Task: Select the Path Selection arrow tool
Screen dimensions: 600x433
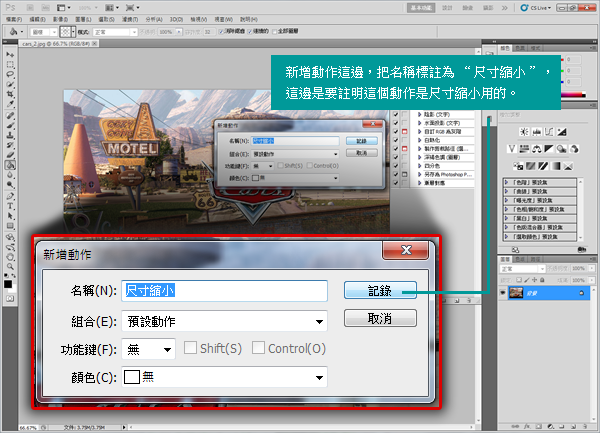Action: click(x=10, y=216)
